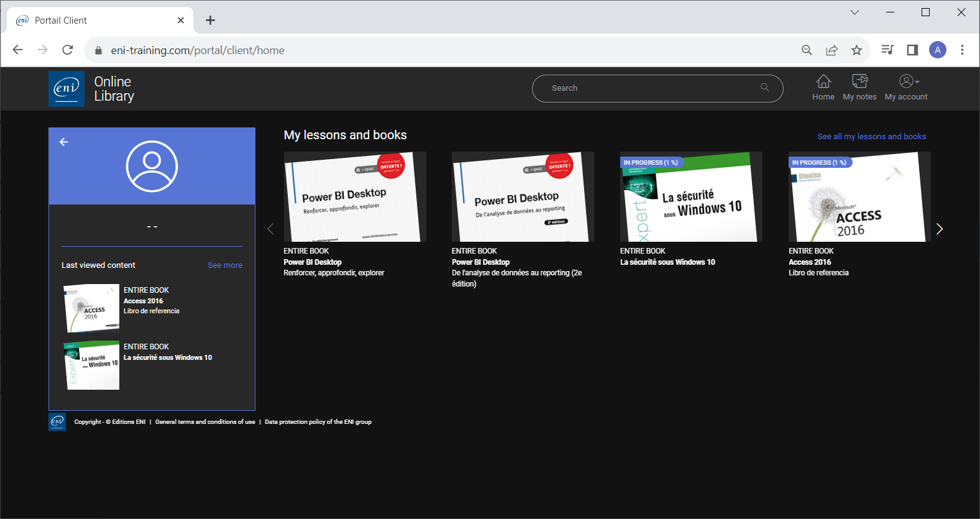Focus the Search input field

657,88
